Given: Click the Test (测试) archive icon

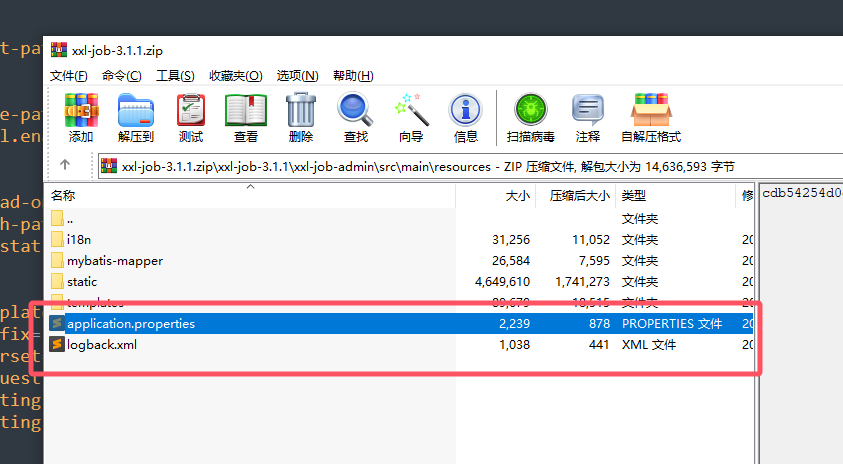Looking at the screenshot, I should pyautogui.click(x=191, y=117).
